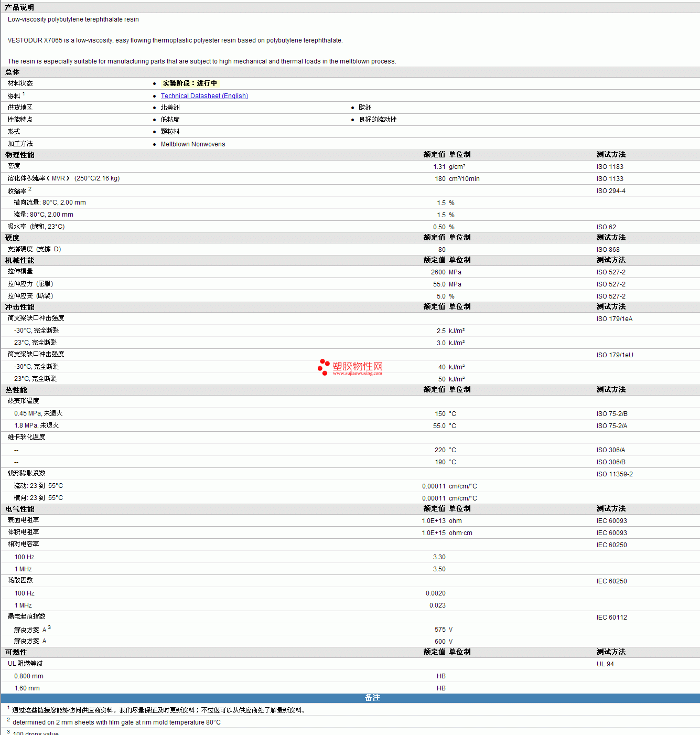Open the Technical Datasheet (English) link
Image resolution: width=700 pixels, height=735 pixels.
(x=204, y=96)
